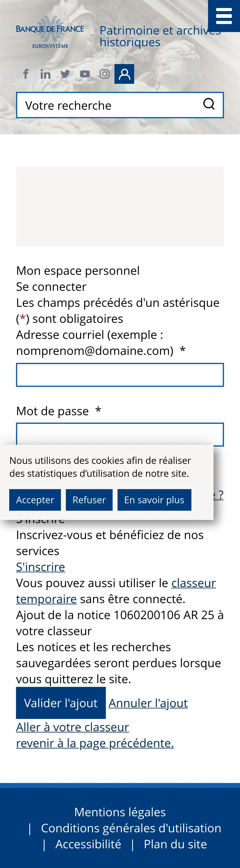240x868 pixels.
Task: Decline cookies with 'Refuser' button
Action: (x=89, y=500)
